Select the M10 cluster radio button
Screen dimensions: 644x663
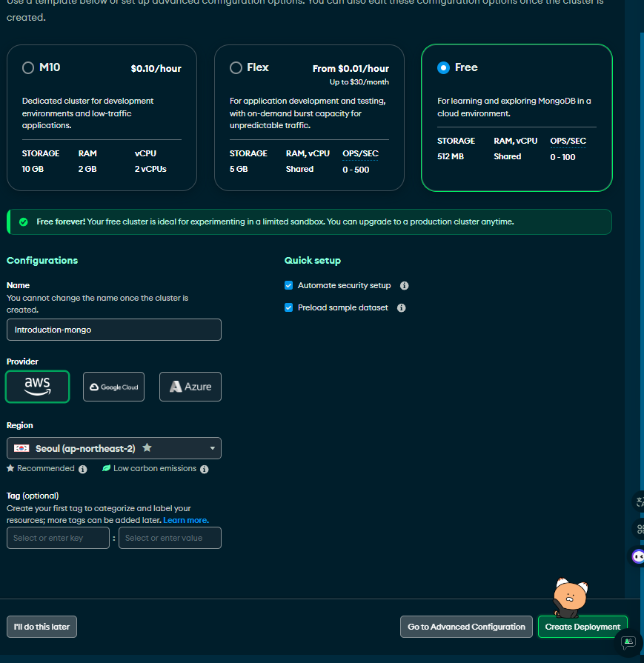[x=28, y=67]
